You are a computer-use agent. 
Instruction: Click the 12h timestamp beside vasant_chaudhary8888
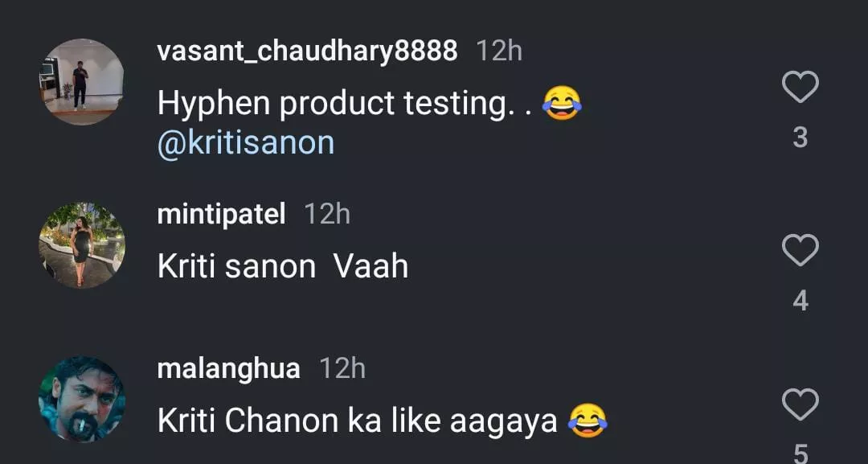pos(499,51)
